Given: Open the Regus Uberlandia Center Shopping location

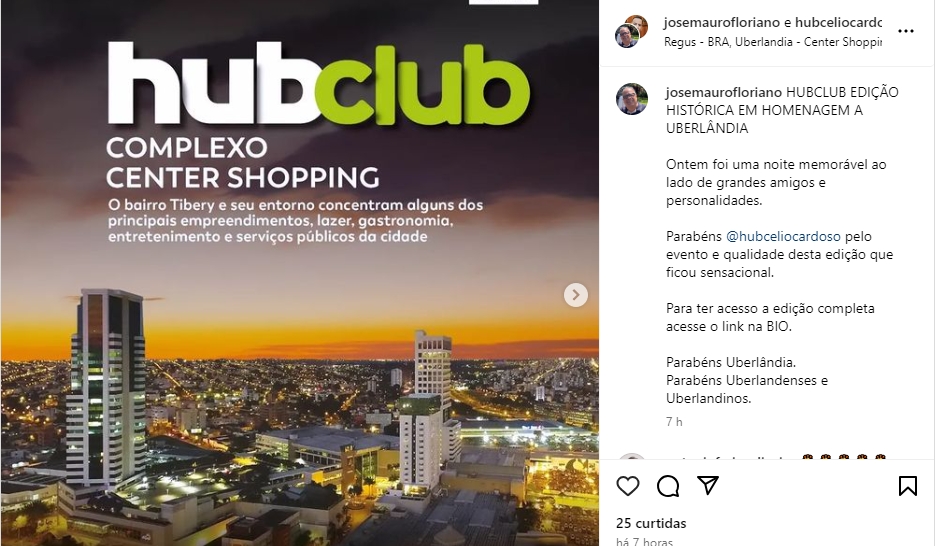Looking at the screenshot, I should pyautogui.click(x=773, y=42).
